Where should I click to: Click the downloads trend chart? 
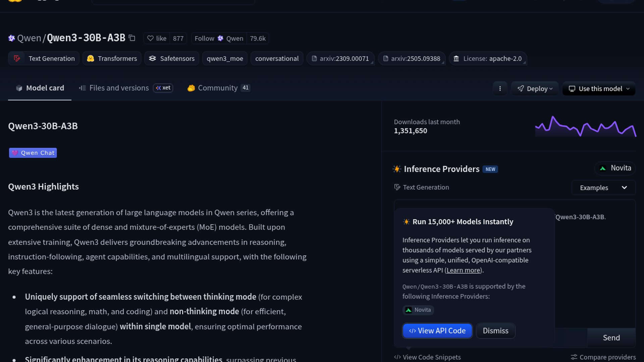[585, 127]
